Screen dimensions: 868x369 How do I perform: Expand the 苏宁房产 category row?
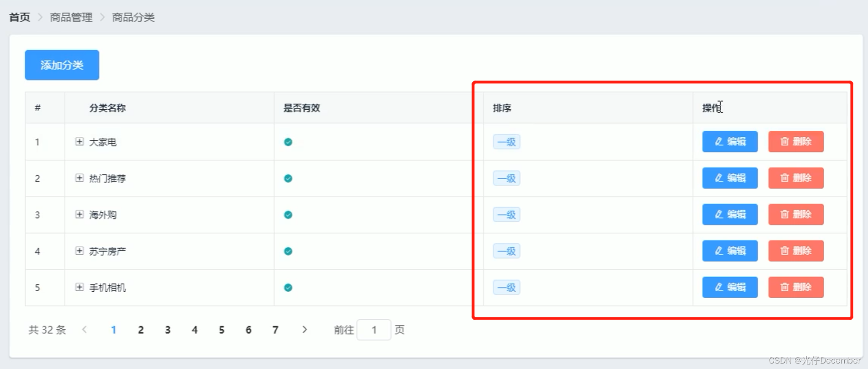tap(80, 251)
